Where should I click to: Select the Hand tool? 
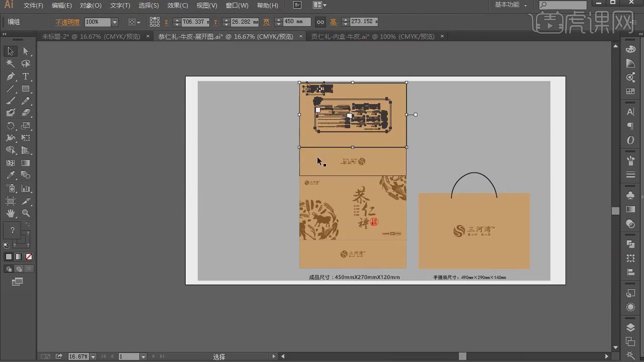click(x=10, y=213)
